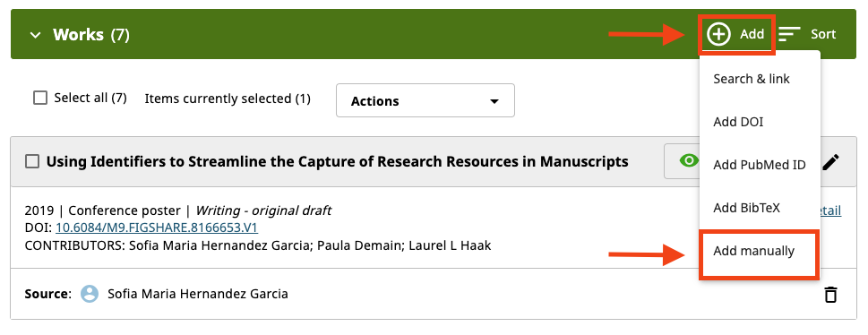
Task: Tick the Select all (7) checkbox
Action: 39,98
